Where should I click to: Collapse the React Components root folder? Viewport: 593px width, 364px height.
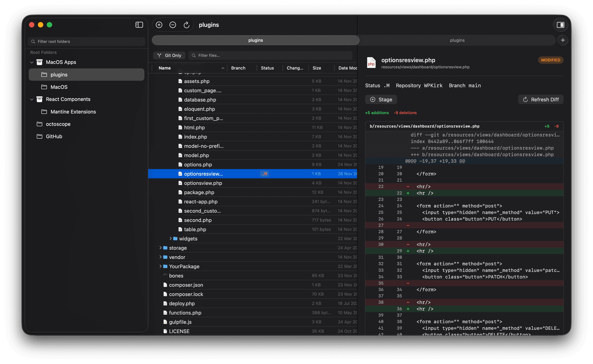tap(32, 99)
